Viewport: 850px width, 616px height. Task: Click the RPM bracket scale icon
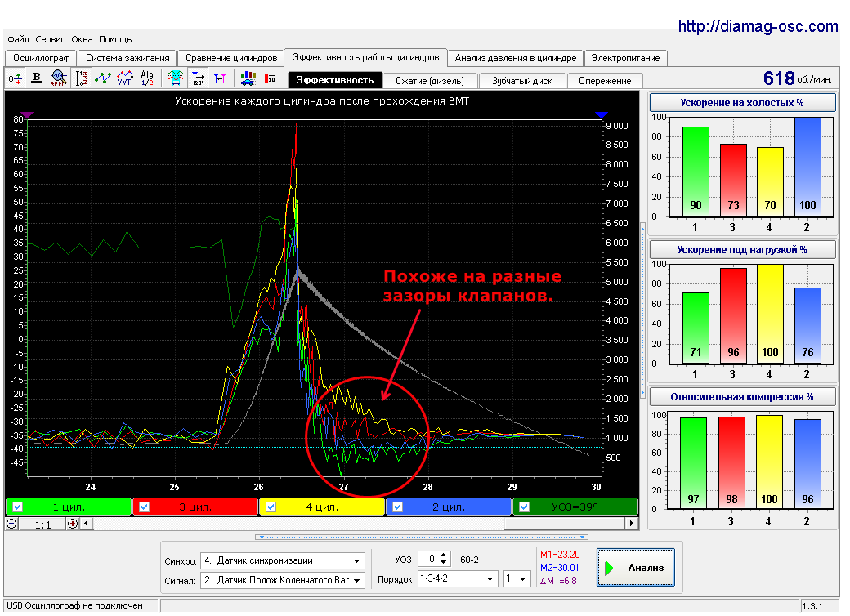(81, 78)
